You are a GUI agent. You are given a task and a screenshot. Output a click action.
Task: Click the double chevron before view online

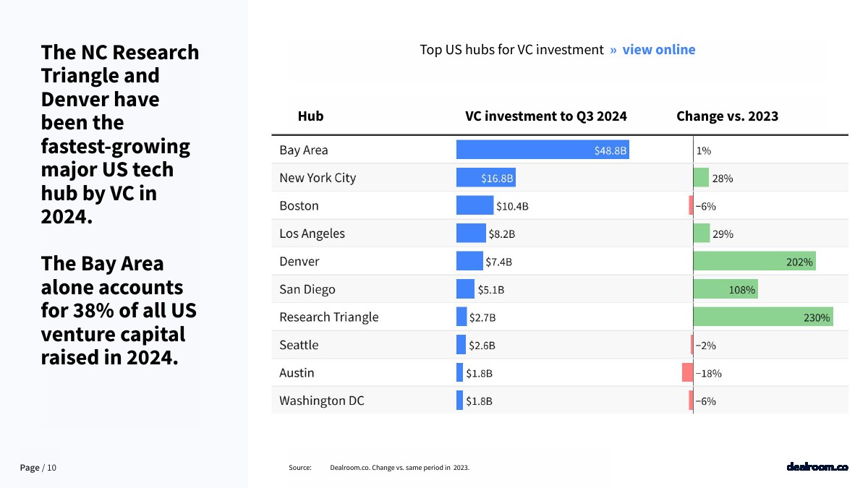click(613, 50)
